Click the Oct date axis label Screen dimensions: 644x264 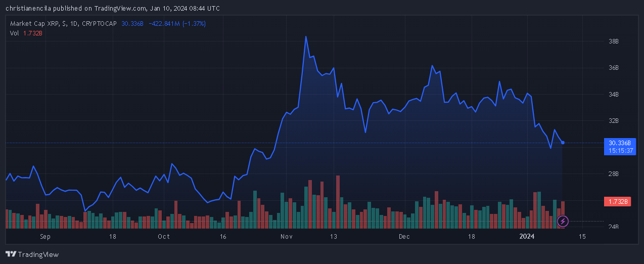pyautogui.click(x=163, y=237)
